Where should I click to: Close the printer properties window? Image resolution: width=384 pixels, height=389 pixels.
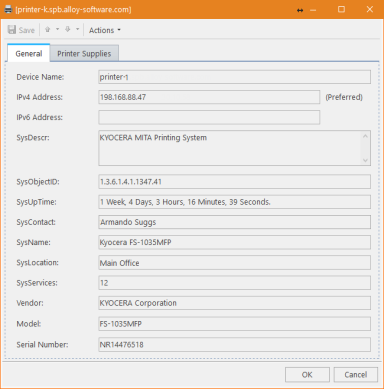[370, 9]
